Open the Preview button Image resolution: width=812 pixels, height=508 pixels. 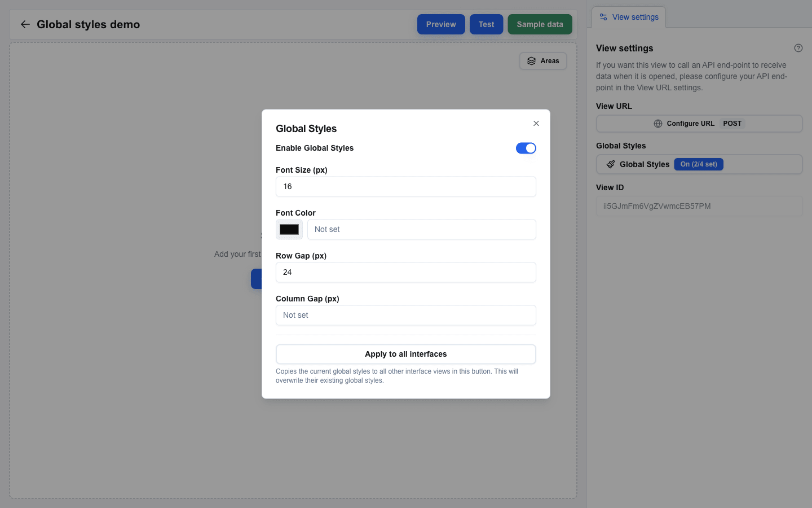[x=441, y=24]
